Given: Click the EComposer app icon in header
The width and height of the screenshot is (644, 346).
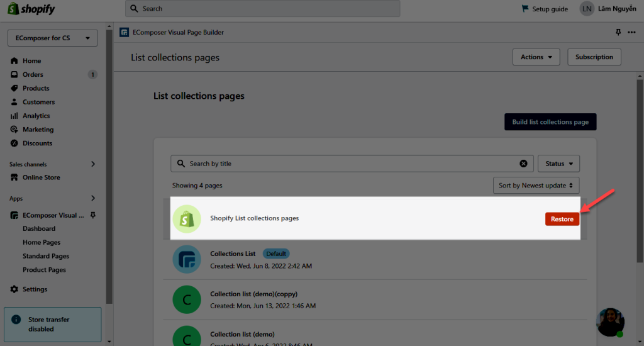Looking at the screenshot, I should [x=124, y=32].
